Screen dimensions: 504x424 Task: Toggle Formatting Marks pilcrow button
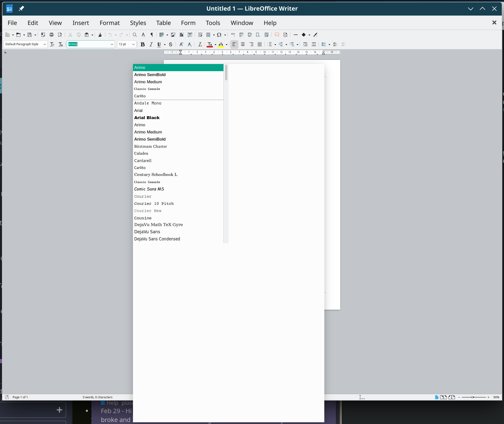tap(152, 35)
